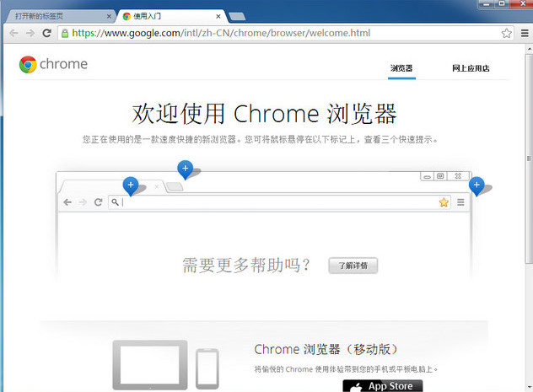Image resolution: width=533 pixels, height=392 pixels.
Task: Close the 打开新的标签页 tab
Action: 109,16
